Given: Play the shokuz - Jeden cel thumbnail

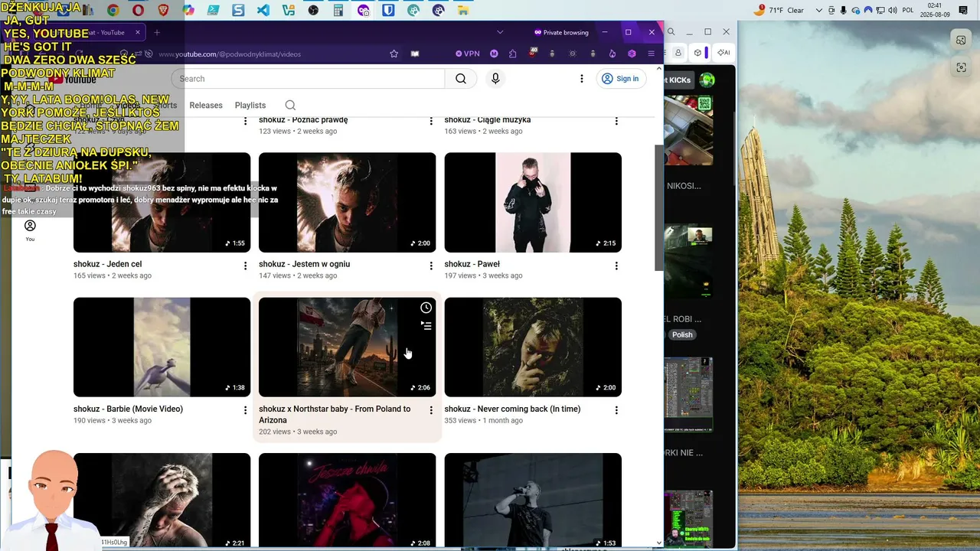Looking at the screenshot, I should (x=162, y=202).
